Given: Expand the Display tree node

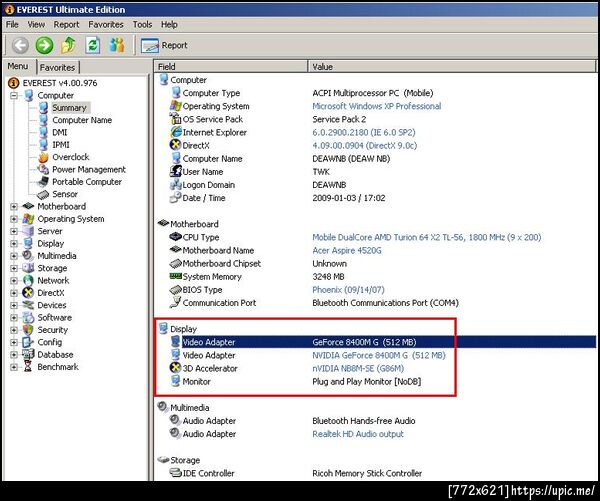Looking at the screenshot, I should click(x=14, y=243).
